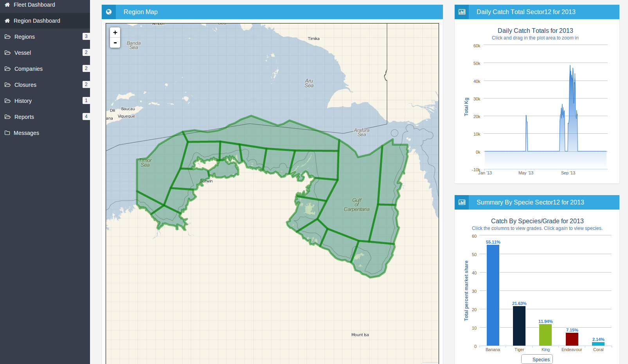Click the Banda Sea label on map

tap(133, 45)
